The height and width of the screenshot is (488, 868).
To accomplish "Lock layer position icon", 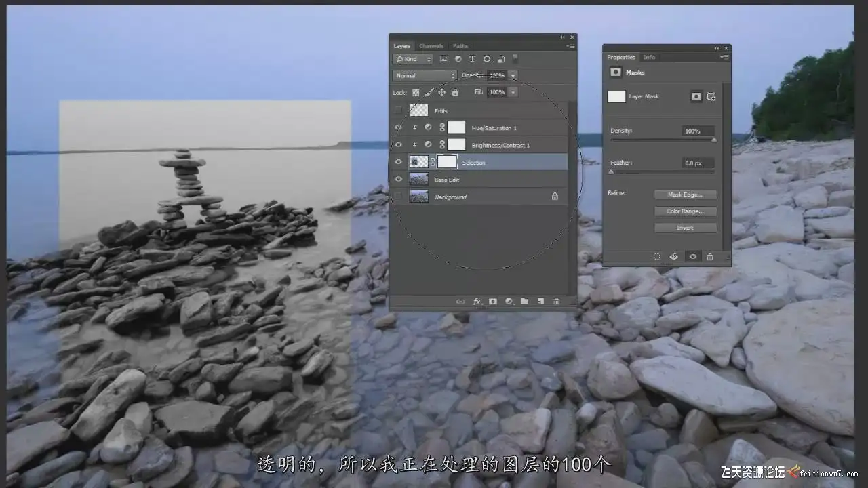I will coord(442,92).
